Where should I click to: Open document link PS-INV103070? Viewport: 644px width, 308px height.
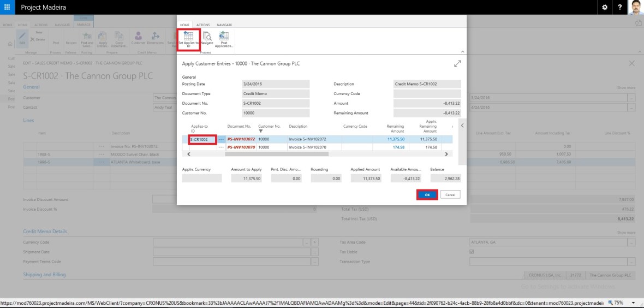tap(241, 147)
